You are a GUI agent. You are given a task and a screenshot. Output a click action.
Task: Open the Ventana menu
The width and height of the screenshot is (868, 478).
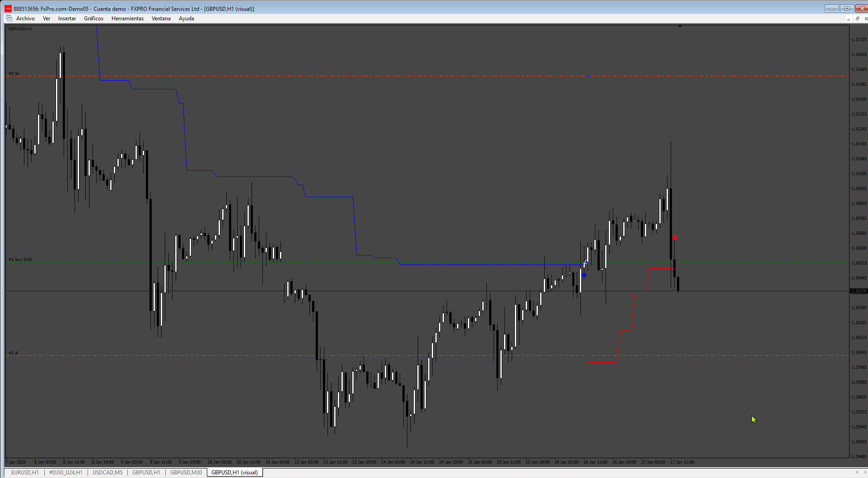tap(161, 19)
